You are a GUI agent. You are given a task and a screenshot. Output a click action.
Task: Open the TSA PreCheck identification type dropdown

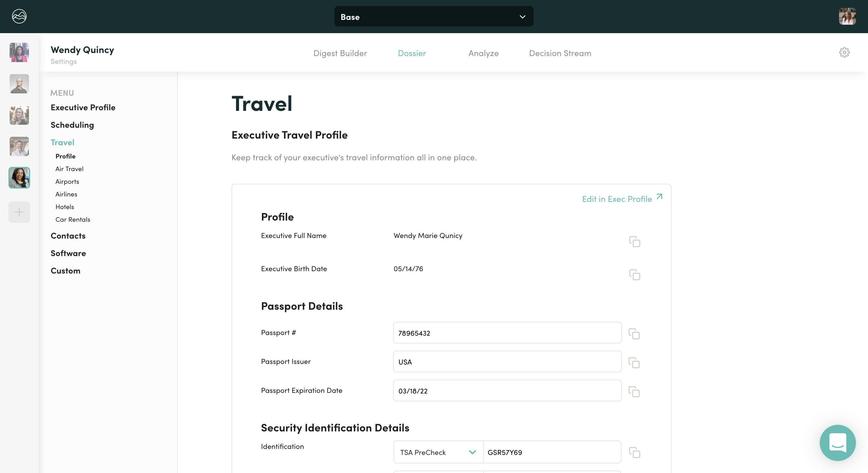point(438,452)
